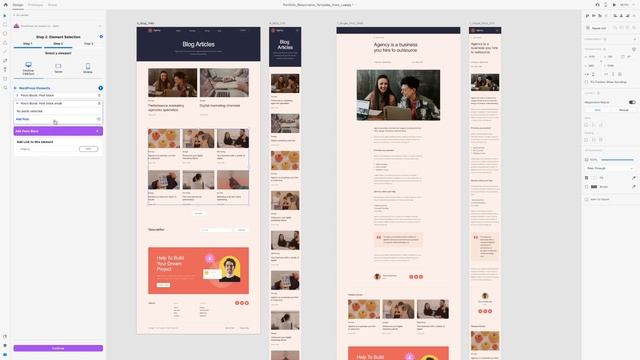
Task: Open the Libraries panel icon at bottom left
Action: coord(5,337)
